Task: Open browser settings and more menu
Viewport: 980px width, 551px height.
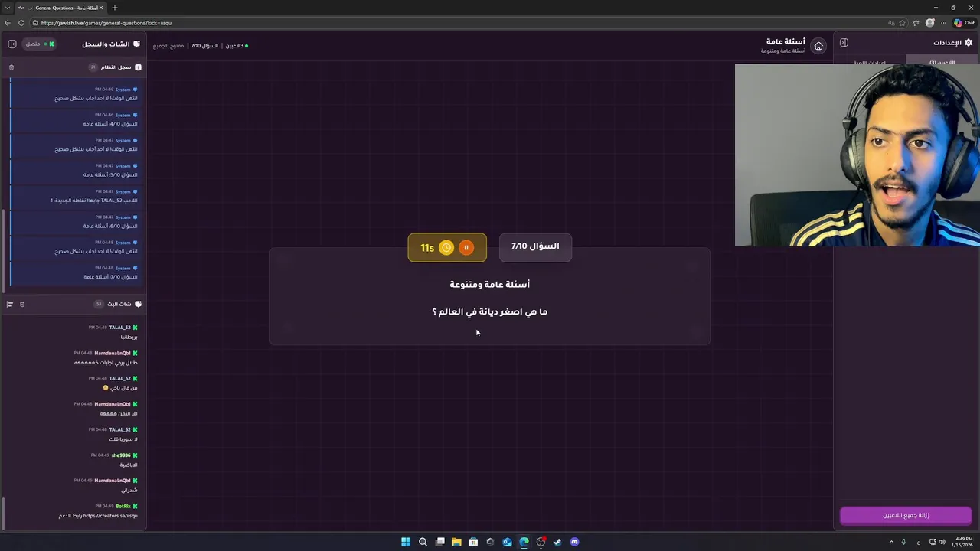Action: coord(944,23)
